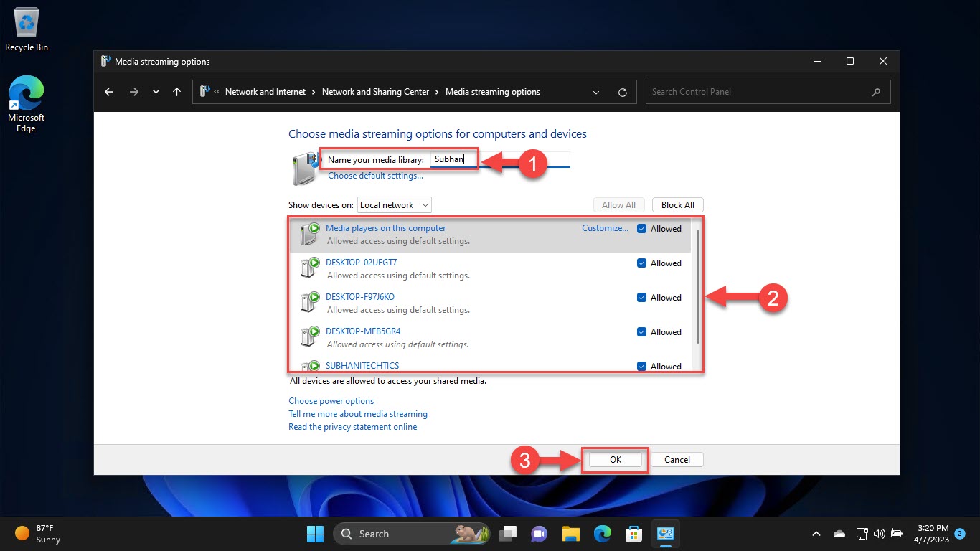Uncheck Allowed for SUBHANITECHTICS
Viewport: 980px width, 551px height.
pos(641,366)
